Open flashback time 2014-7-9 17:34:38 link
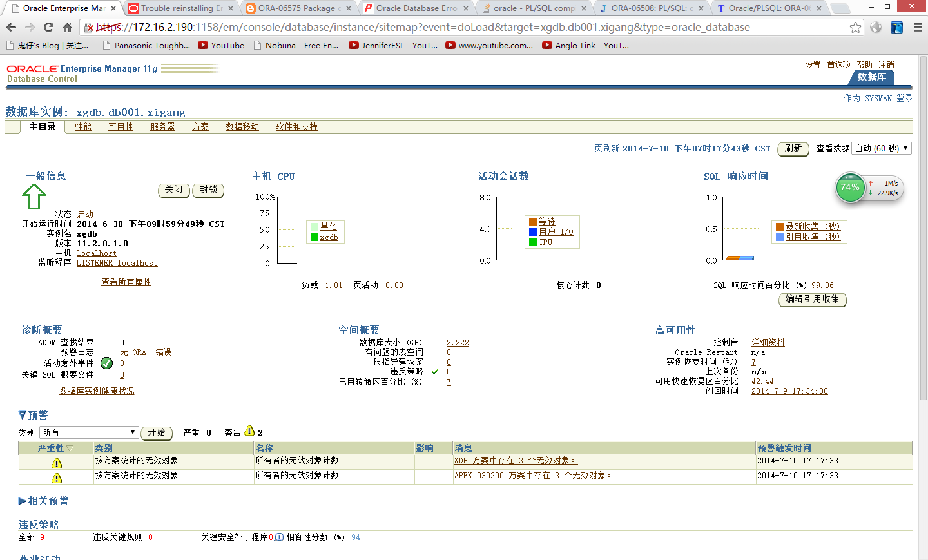The image size is (928, 560). tap(789, 391)
